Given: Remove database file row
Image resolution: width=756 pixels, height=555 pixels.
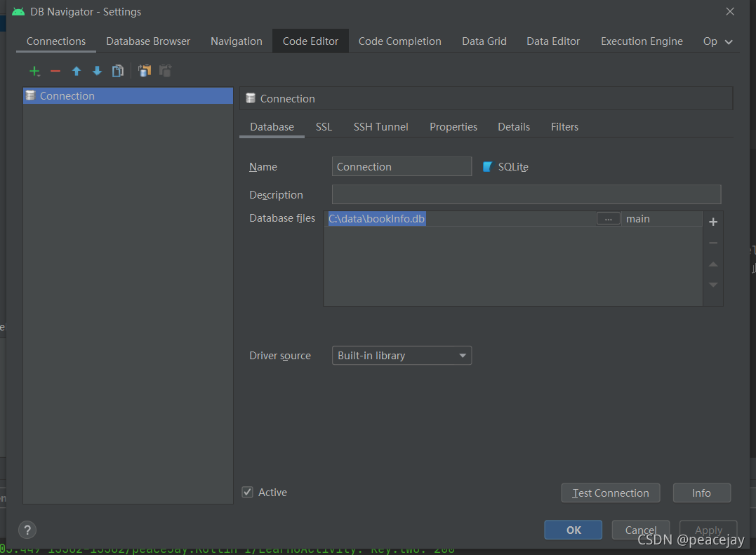Looking at the screenshot, I should pos(713,243).
